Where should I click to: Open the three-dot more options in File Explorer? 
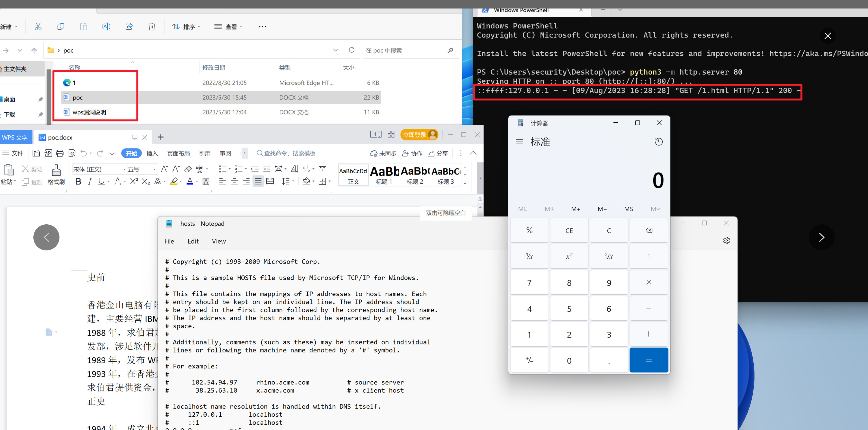[x=263, y=27]
